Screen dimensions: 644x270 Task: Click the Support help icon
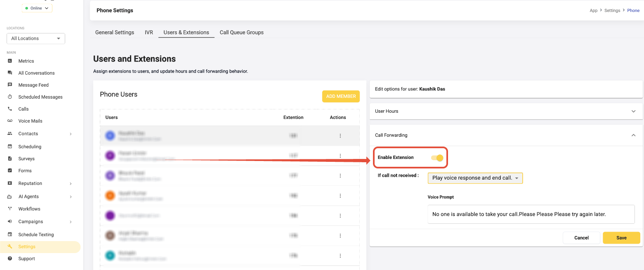[x=10, y=259]
